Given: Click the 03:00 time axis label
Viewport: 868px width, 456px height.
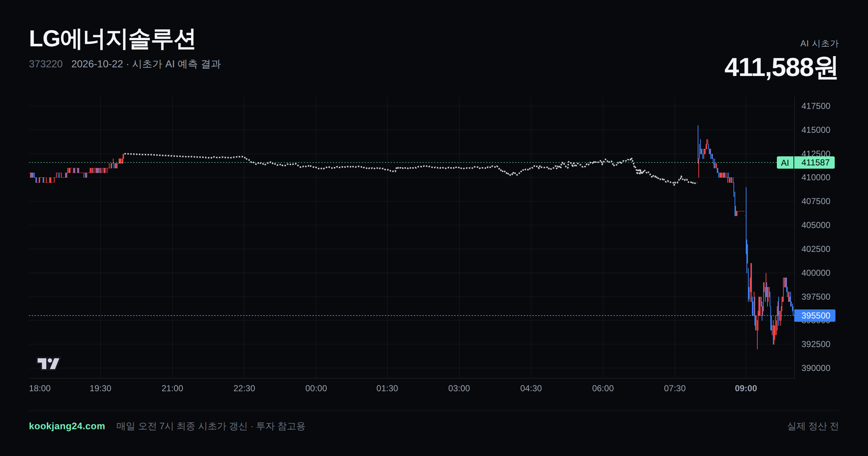Looking at the screenshot, I should (459, 388).
